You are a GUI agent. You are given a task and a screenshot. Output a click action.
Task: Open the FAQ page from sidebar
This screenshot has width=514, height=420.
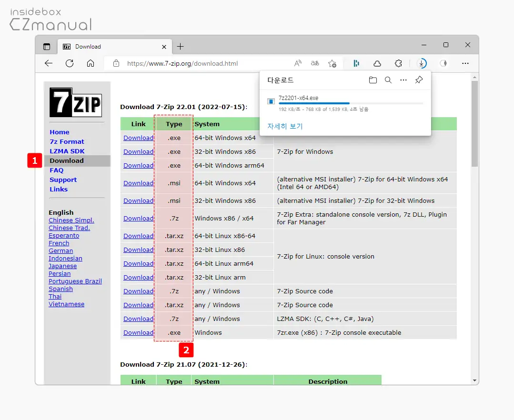[x=56, y=170]
